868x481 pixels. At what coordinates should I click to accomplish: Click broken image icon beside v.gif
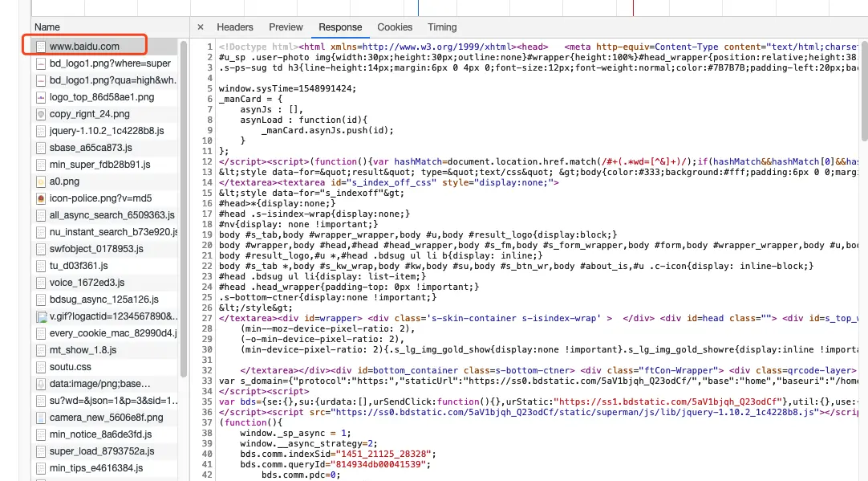click(x=41, y=317)
